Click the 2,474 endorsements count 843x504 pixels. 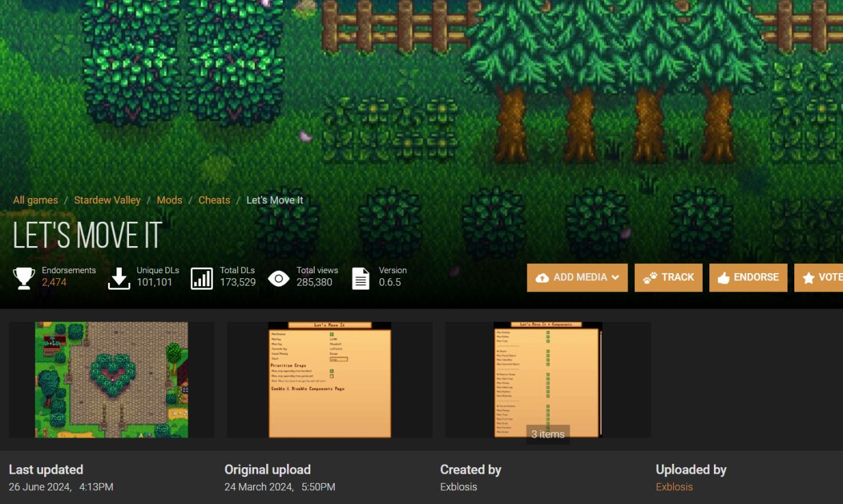54,282
